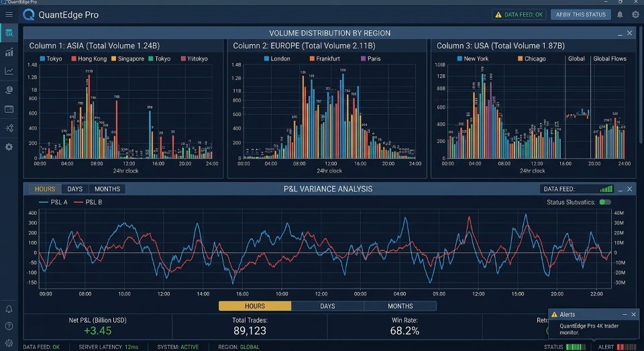Open the dashboard icon in the sidebar
Viewport: 644px width, 351px height.
(9, 33)
